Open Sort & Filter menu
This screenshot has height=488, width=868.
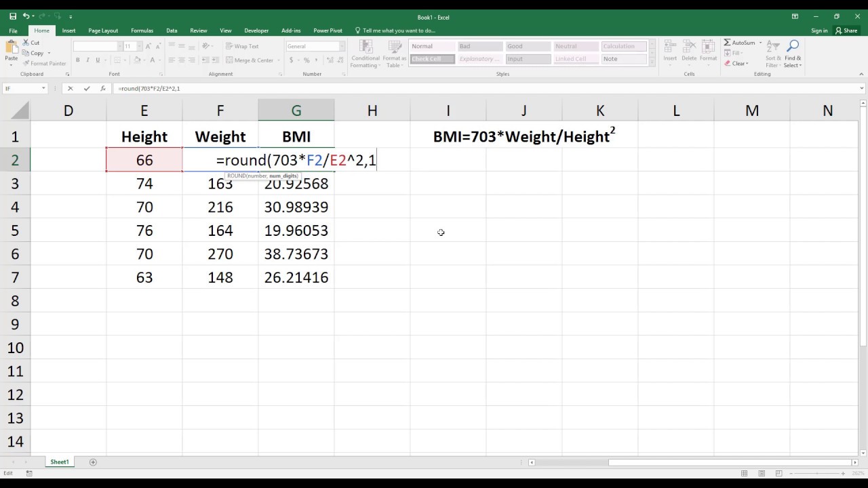click(x=773, y=54)
